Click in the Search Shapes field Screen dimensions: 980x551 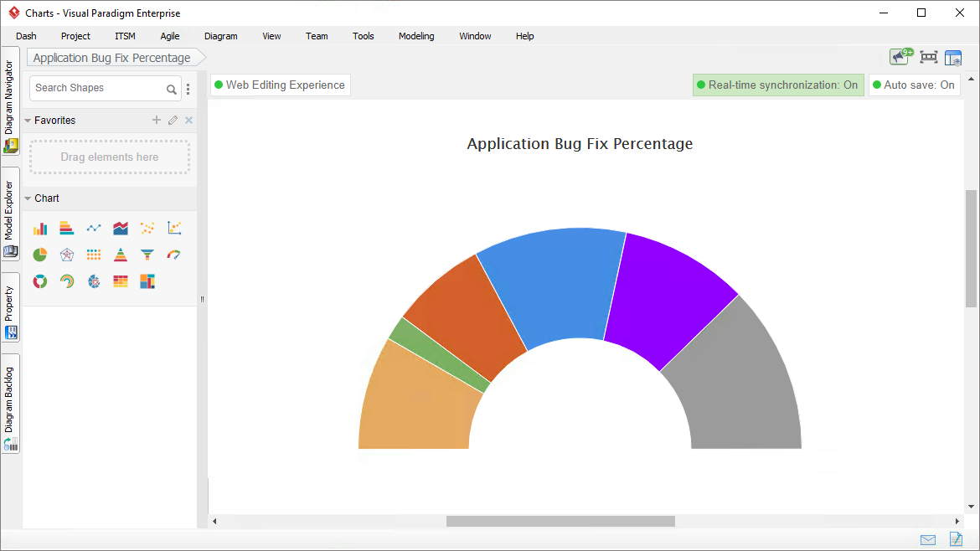tap(96, 88)
